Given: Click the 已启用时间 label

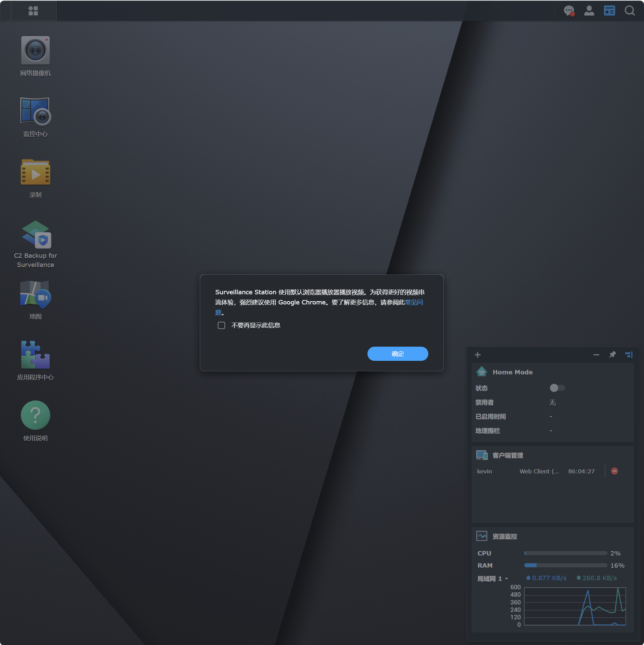Looking at the screenshot, I should 491,417.
